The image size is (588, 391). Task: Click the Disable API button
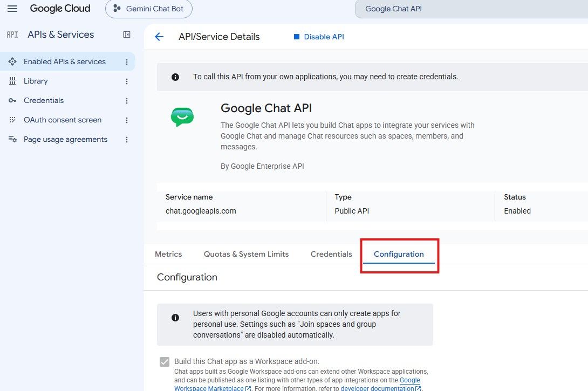[x=319, y=37]
